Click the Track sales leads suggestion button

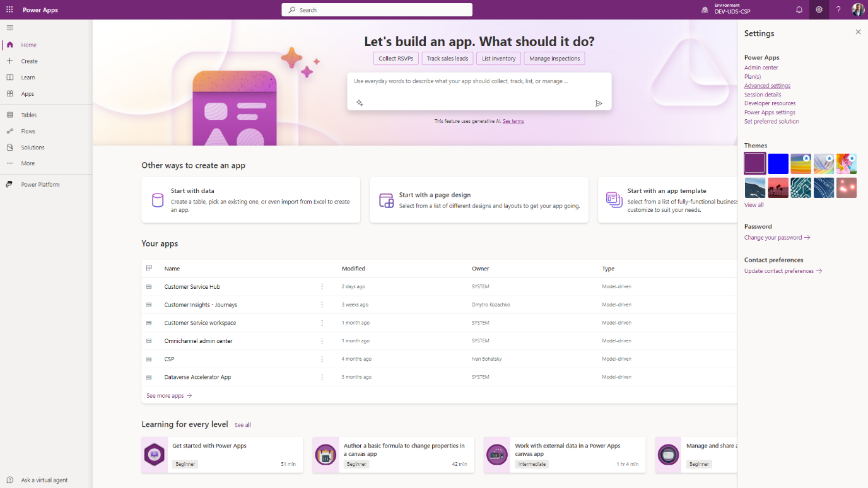pyautogui.click(x=447, y=59)
